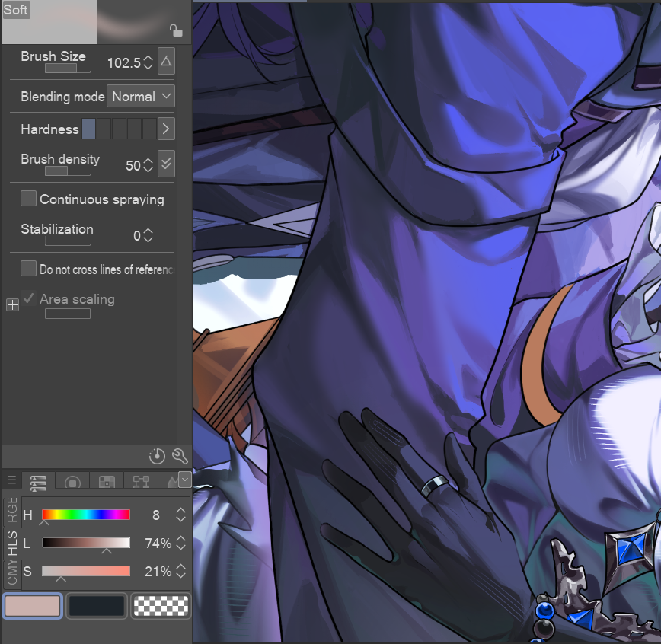Enable Continuous spraying checkbox
The image size is (661, 644).
(x=28, y=199)
